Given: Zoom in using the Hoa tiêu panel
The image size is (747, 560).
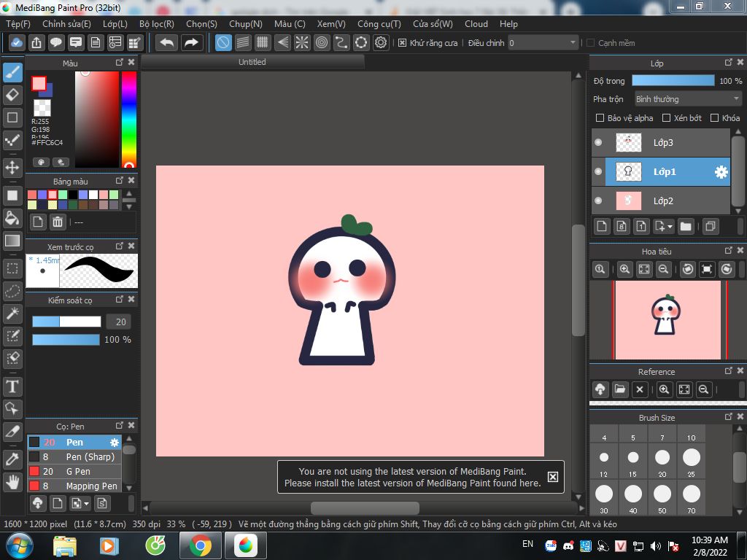Looking at the screenshot, I should (624, 270).
